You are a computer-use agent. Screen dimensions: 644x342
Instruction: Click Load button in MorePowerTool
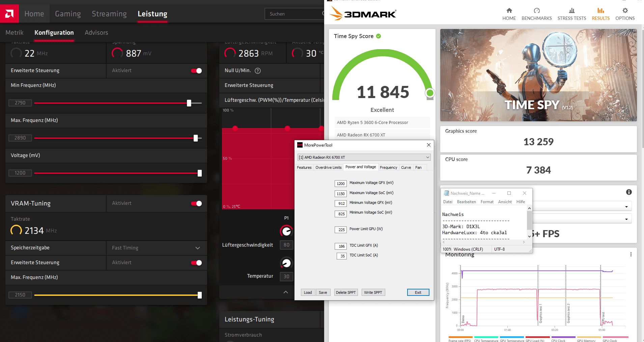[308, 292]
